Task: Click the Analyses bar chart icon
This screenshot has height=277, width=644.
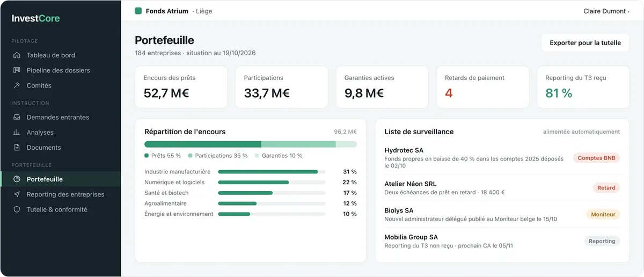Action: [17, 132]
